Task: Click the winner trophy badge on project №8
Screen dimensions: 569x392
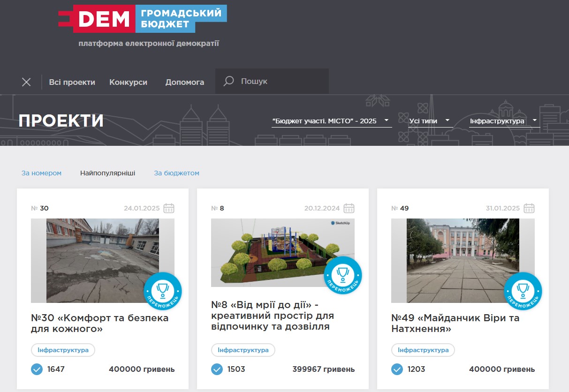Action: (x=343, y=275)
